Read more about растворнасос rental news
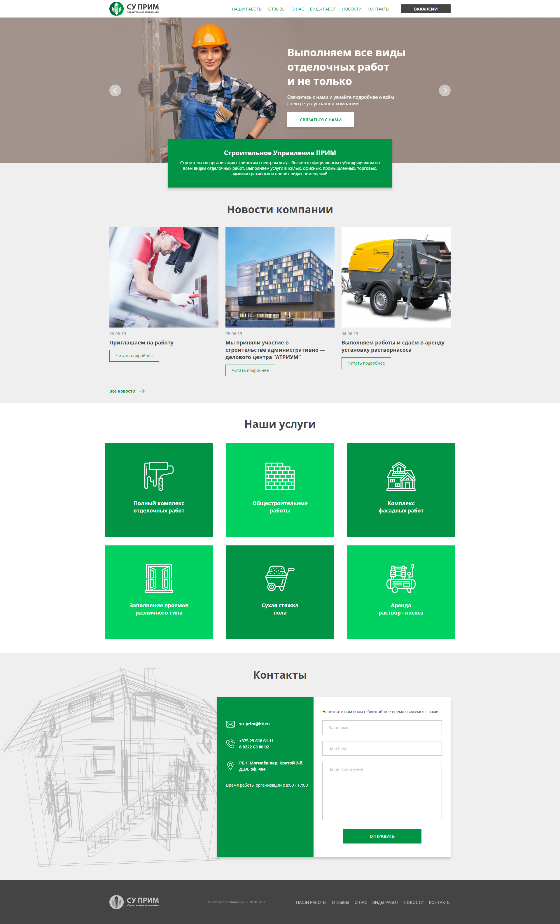The width and height of the screenshot is (560, 924). [x=366, y=363]
